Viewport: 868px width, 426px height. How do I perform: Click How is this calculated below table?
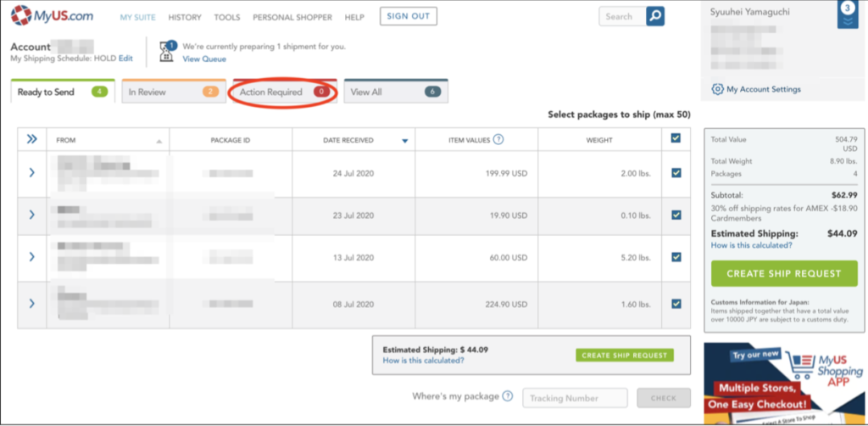(x=424, y=360)
